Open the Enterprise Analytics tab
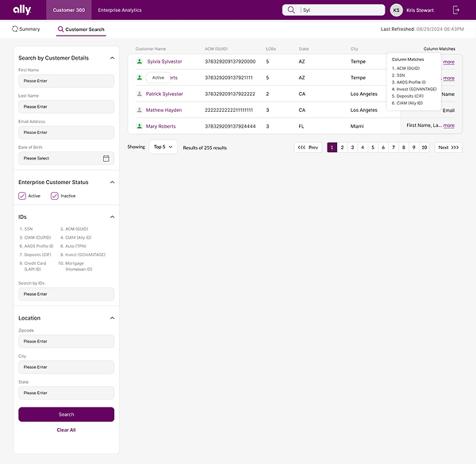This screenshot has height=464, width=476. point(120,10)
